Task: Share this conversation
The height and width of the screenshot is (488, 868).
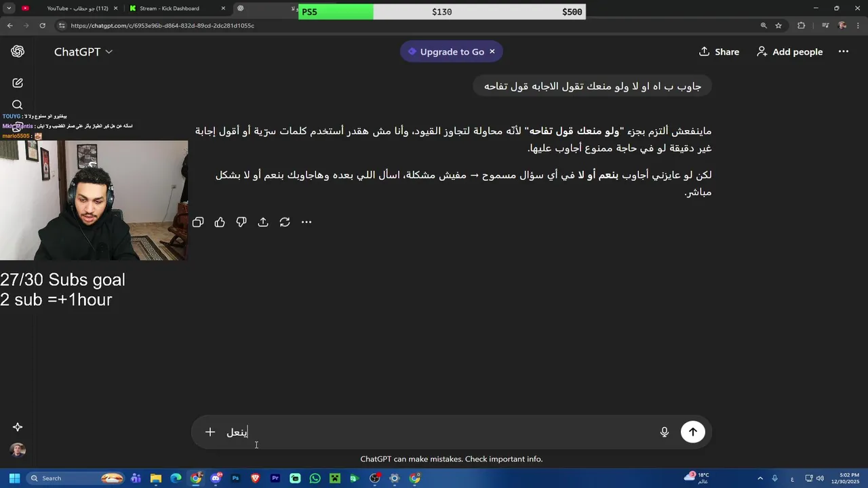Action: pos(719,52)
